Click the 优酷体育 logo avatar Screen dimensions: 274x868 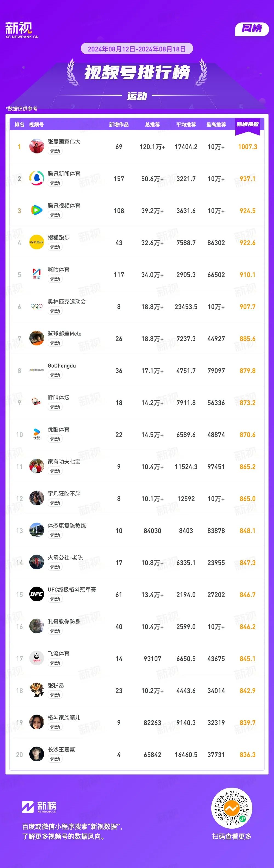pyautogui.click(x=36, y=434)
